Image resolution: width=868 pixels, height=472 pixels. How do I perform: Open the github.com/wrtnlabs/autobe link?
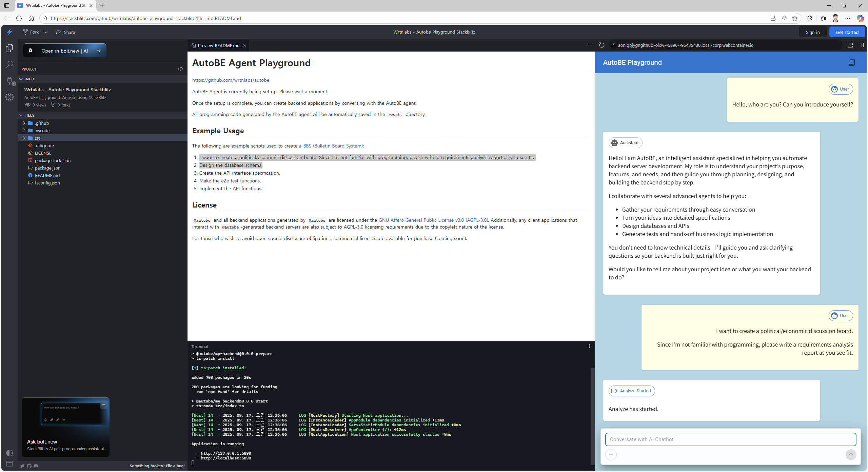(231, 80)
